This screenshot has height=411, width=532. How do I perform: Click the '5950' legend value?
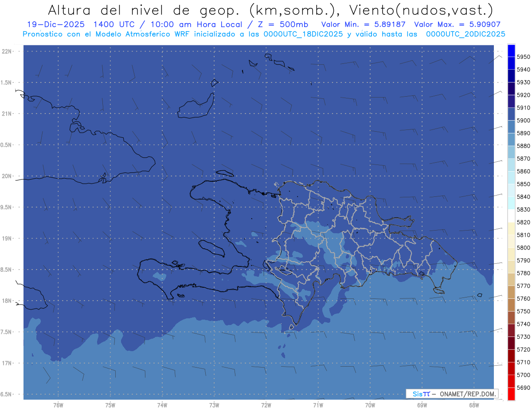point(523,57)
